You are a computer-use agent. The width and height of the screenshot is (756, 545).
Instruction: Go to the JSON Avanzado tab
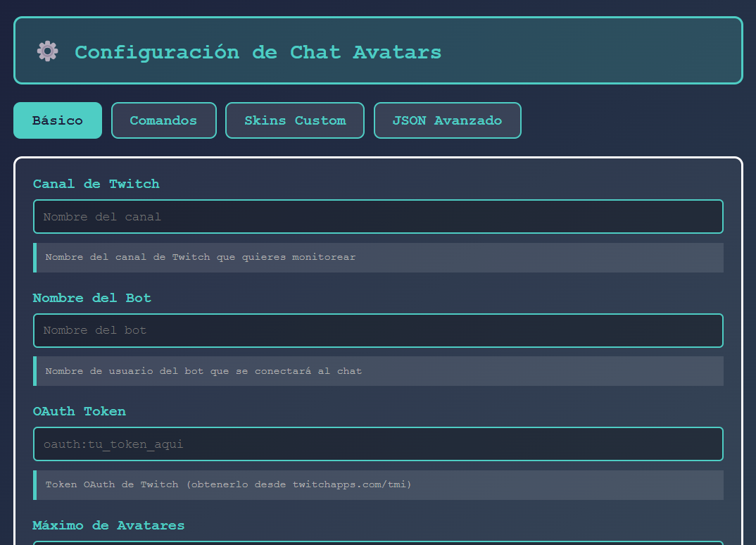point(448,120)
